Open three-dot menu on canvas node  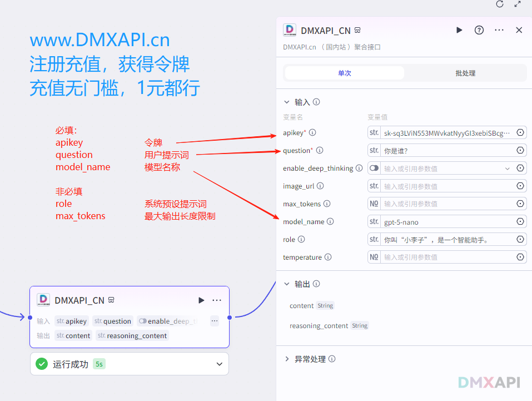click(x=217, y=300)
